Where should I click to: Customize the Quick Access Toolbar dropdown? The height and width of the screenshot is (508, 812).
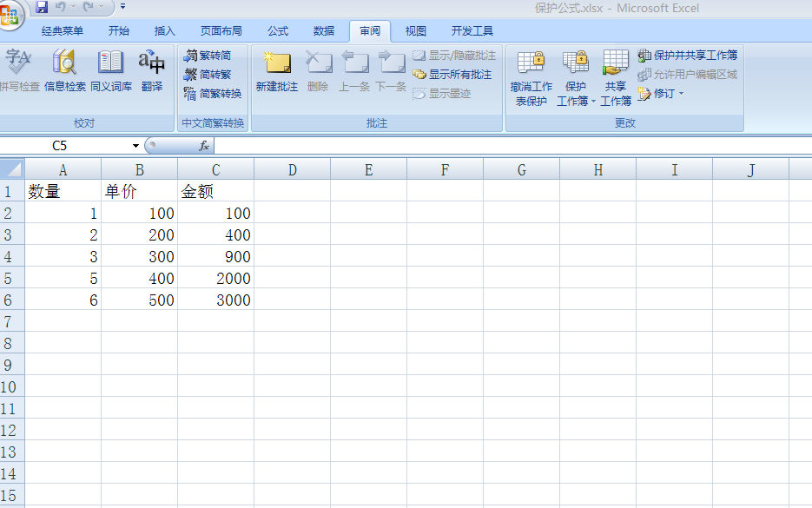pyautogui.click(x=122, y=7)
